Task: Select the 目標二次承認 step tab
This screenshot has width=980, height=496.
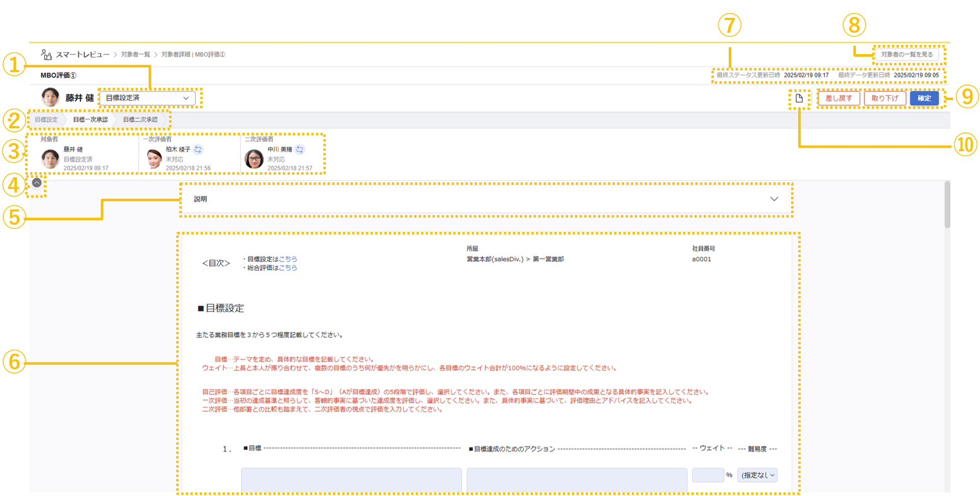Action: (140, 120)
